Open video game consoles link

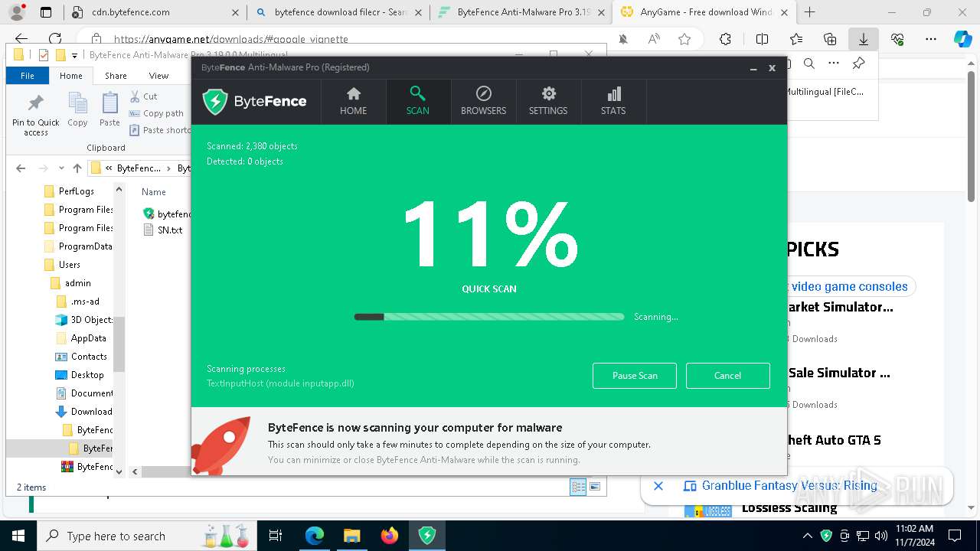pyautogui.click(x=849, y=287)
